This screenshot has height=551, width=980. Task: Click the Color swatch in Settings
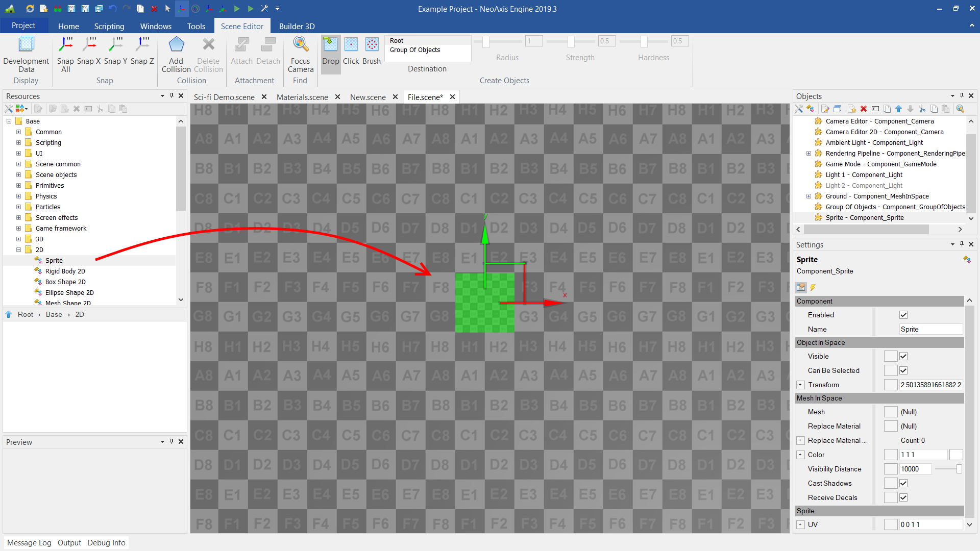point(955,455)
